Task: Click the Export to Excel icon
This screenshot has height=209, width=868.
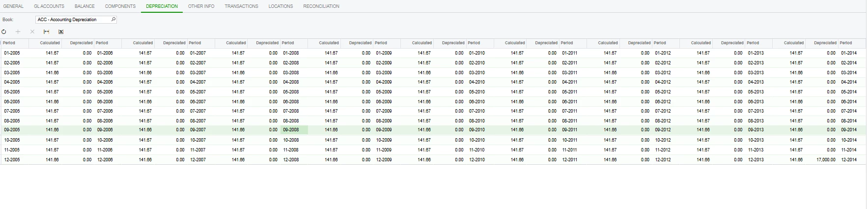Action: (61, 31)
